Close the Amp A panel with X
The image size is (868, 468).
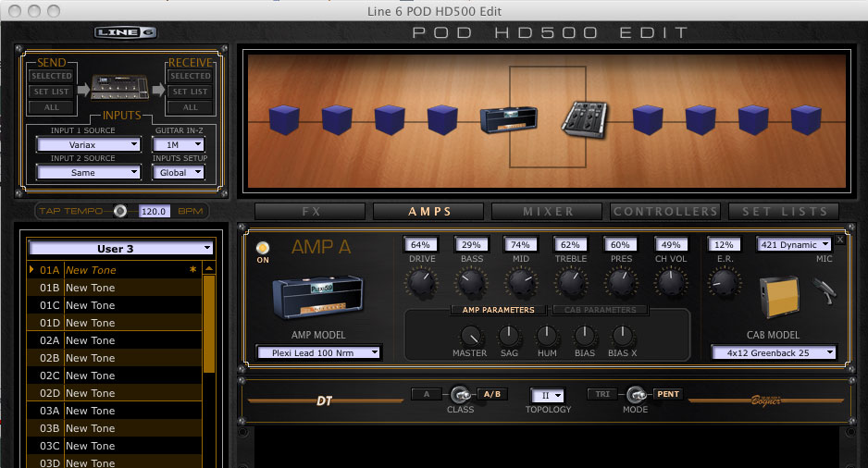coord(839,240)
